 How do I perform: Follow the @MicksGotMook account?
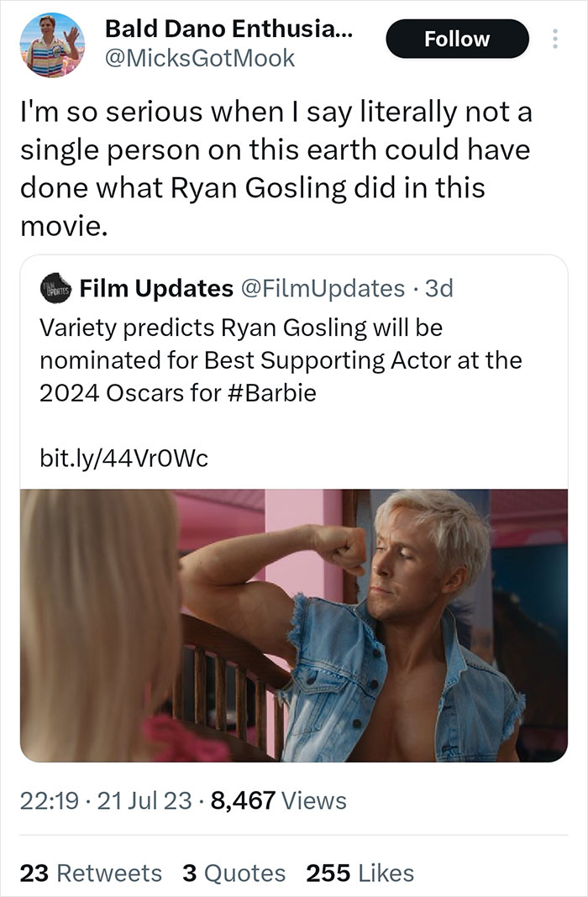458,39
